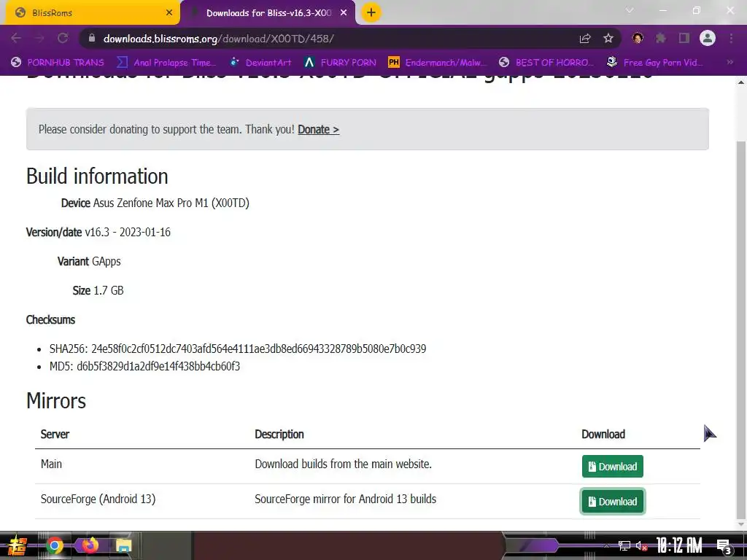Open the Endermanch/Malw... bookmark
Screen dimensions: 747x560
(438, 63)
